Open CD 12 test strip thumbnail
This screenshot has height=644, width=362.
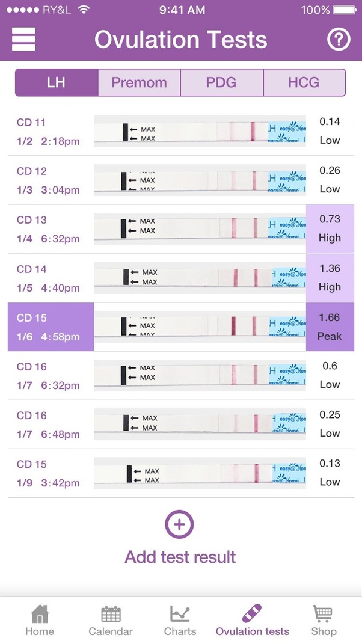200,180
